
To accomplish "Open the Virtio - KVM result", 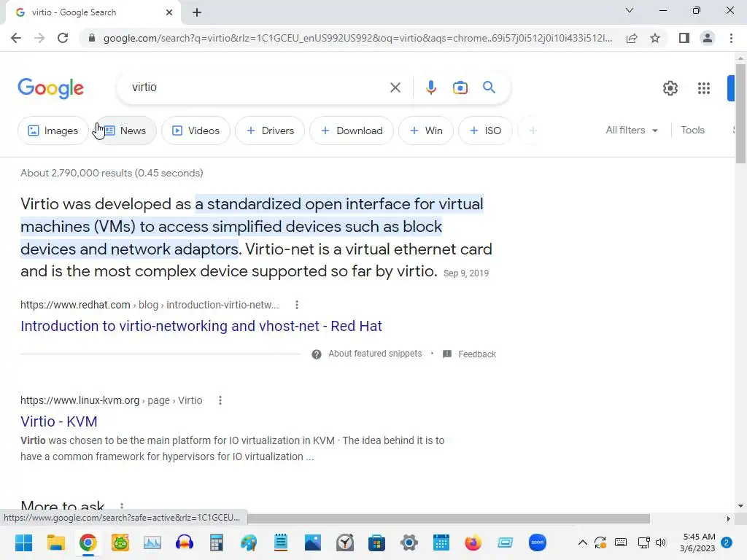I will tap(58, 422).
